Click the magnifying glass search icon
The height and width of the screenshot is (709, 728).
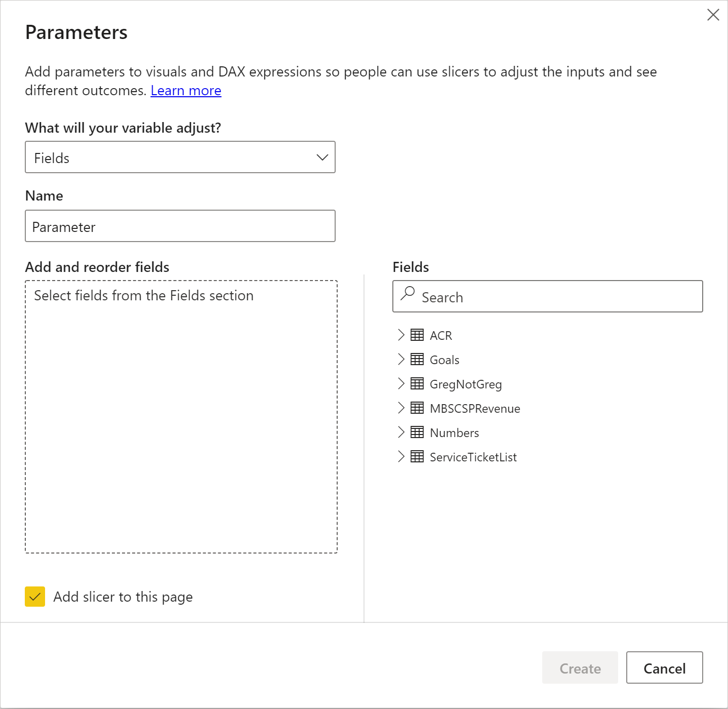point(408,294)
